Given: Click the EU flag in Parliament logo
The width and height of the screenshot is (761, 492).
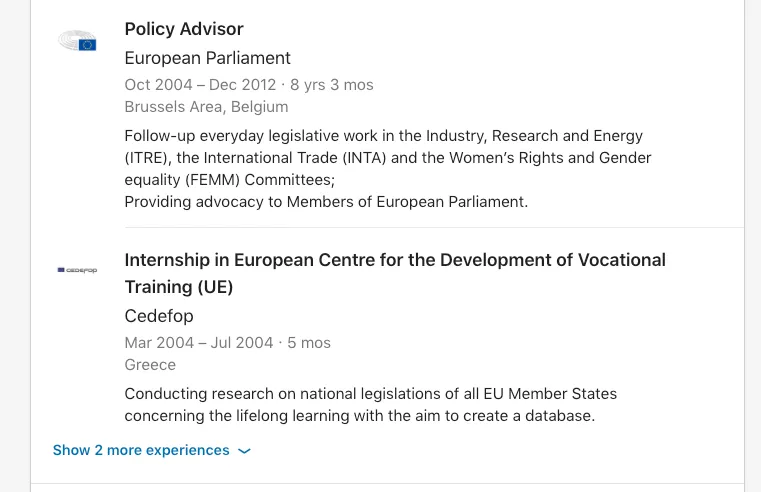Looking at the screenshot, I should pos(87,45).
